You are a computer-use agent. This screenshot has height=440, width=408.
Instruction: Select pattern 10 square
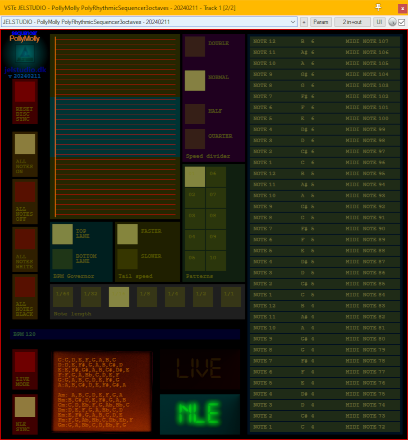pos(216,261)
